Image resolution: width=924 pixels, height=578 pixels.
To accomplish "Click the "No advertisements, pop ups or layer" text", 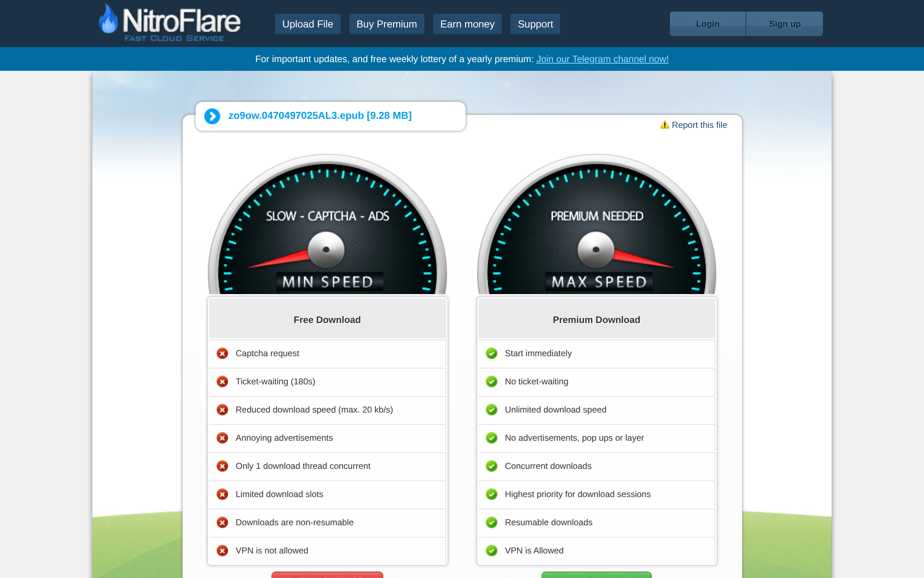I will tap(574, 438).
